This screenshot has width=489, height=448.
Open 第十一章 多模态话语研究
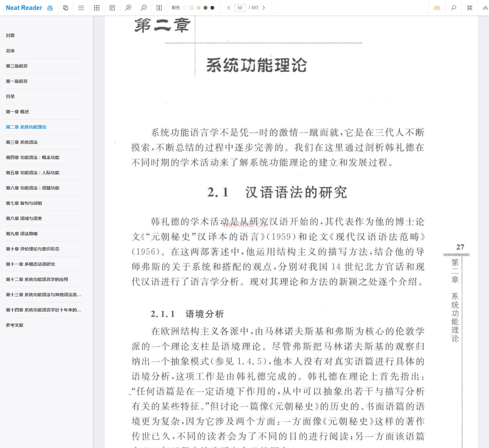click(45, 264)
